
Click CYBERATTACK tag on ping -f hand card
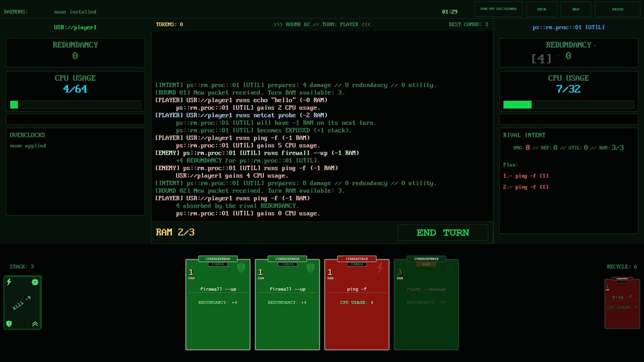tap(357, 259)
